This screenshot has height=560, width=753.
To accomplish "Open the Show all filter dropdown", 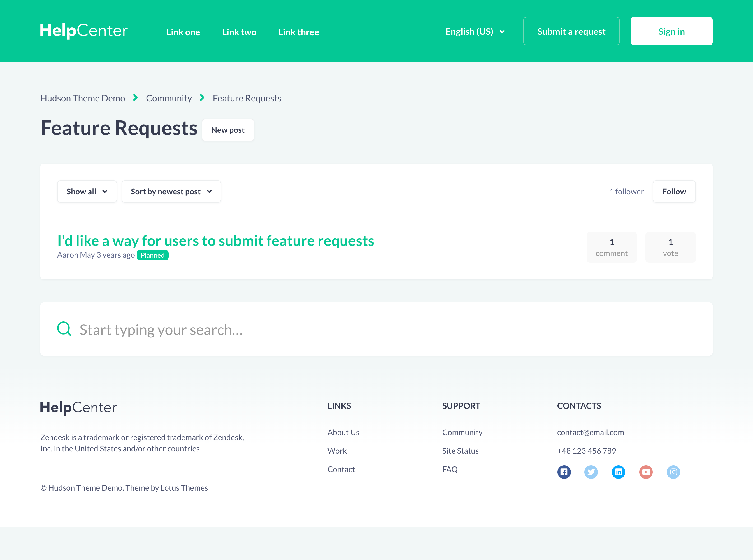I will (x=87, y=192).
